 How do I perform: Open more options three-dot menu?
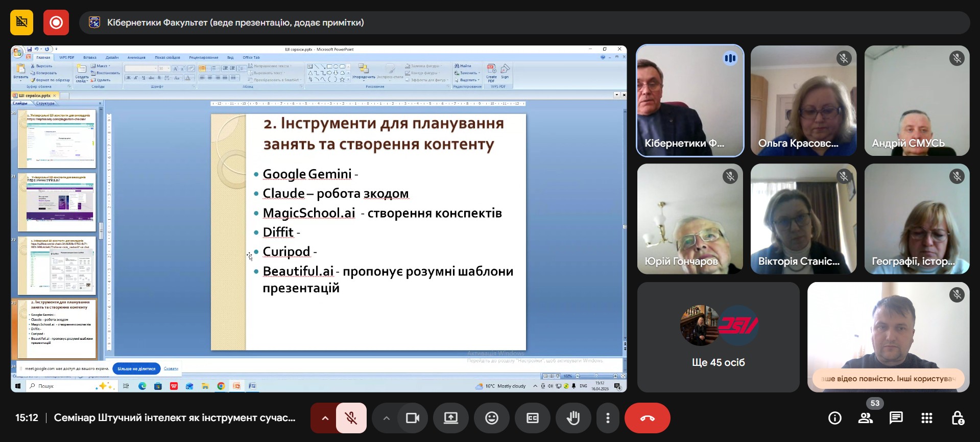coord(608,418)
